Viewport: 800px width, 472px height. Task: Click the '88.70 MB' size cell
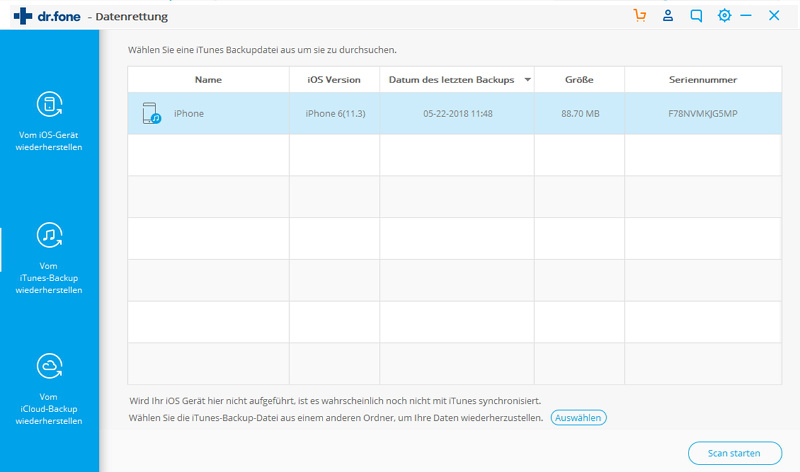point(580,113)
